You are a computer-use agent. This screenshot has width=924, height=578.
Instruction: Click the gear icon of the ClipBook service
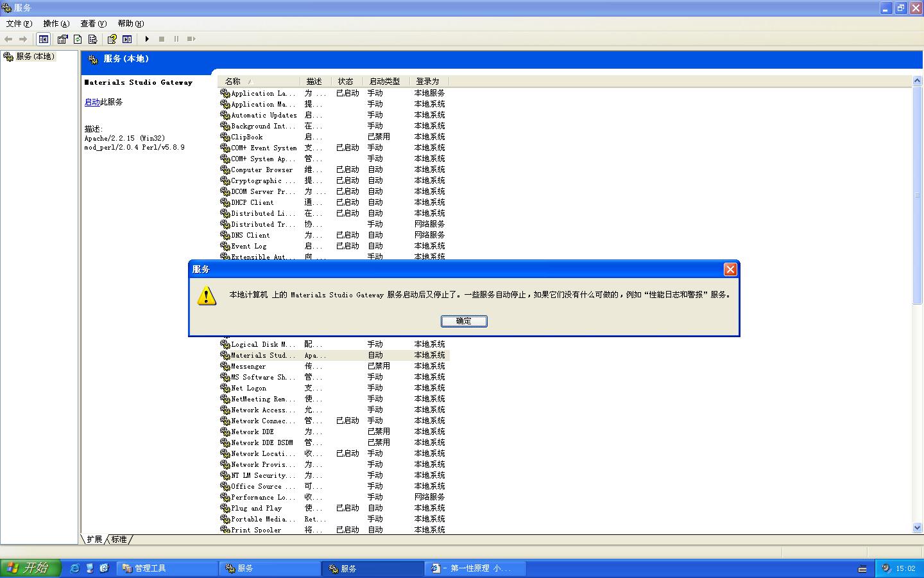click(x=225, y=137)
